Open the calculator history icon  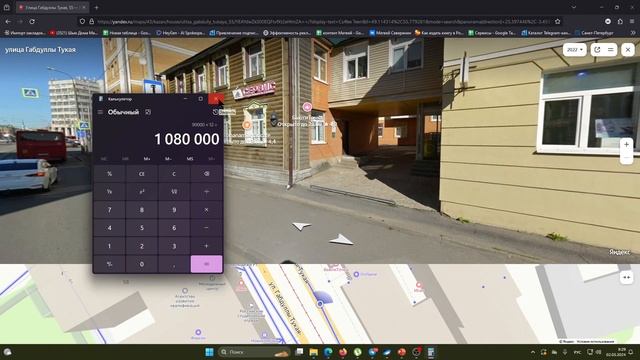point(216,112)
